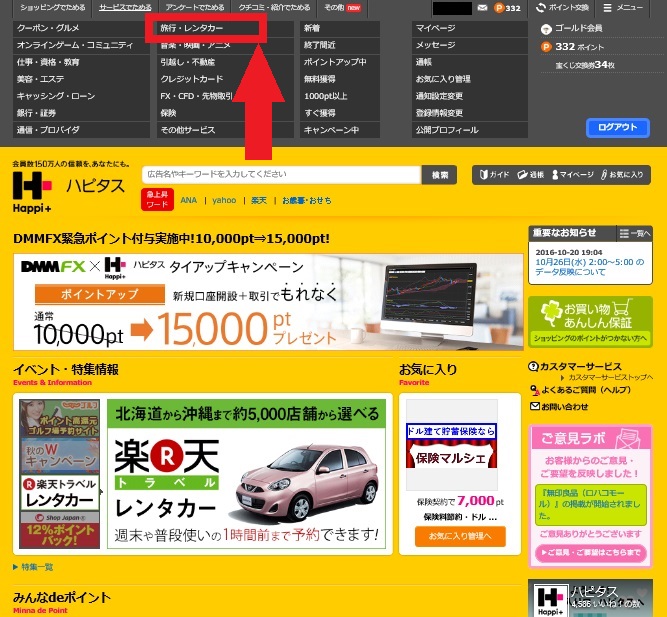This screenshot has height=617, width=667.
Task: Open 登録情報変更 menu item
Action: click(470, 113)
